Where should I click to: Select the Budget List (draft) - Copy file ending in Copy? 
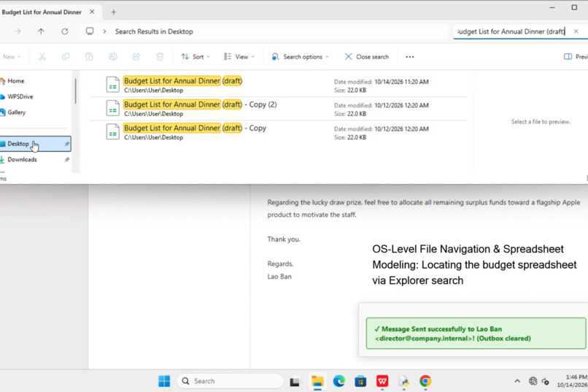(x=279, y=132)
